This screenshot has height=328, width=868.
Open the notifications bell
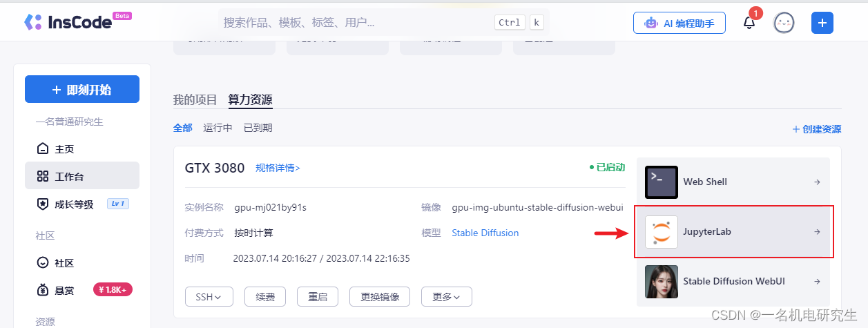(x=749, y=23)
